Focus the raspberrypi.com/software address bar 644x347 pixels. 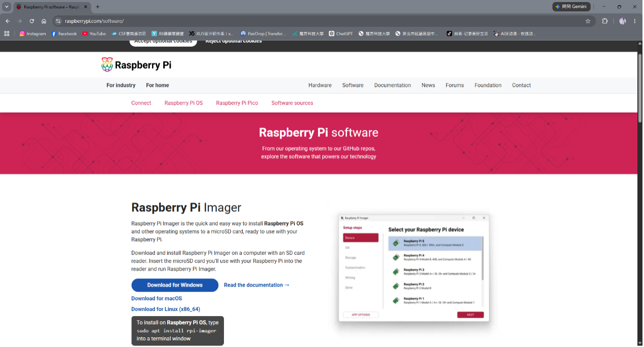(x=324, y=21)
